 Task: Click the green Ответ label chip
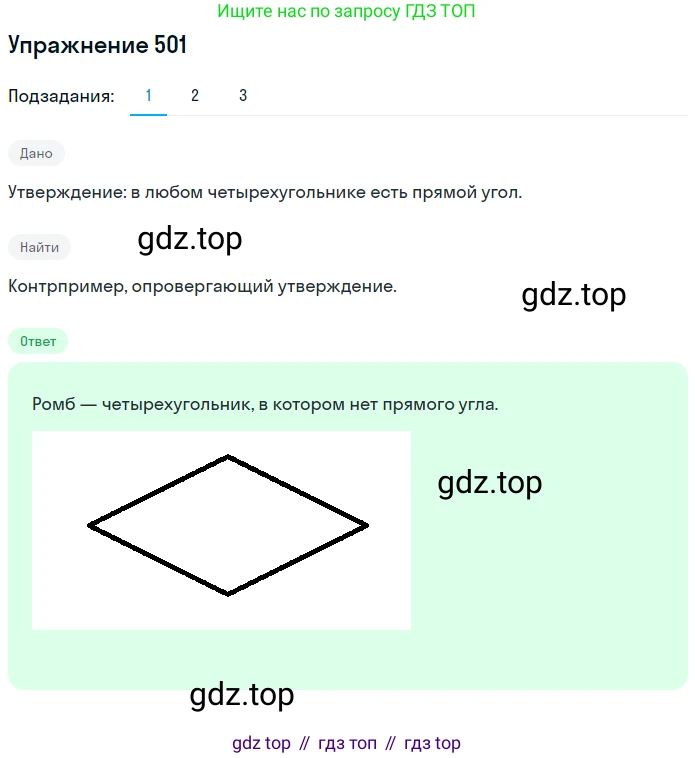point(38,341)
